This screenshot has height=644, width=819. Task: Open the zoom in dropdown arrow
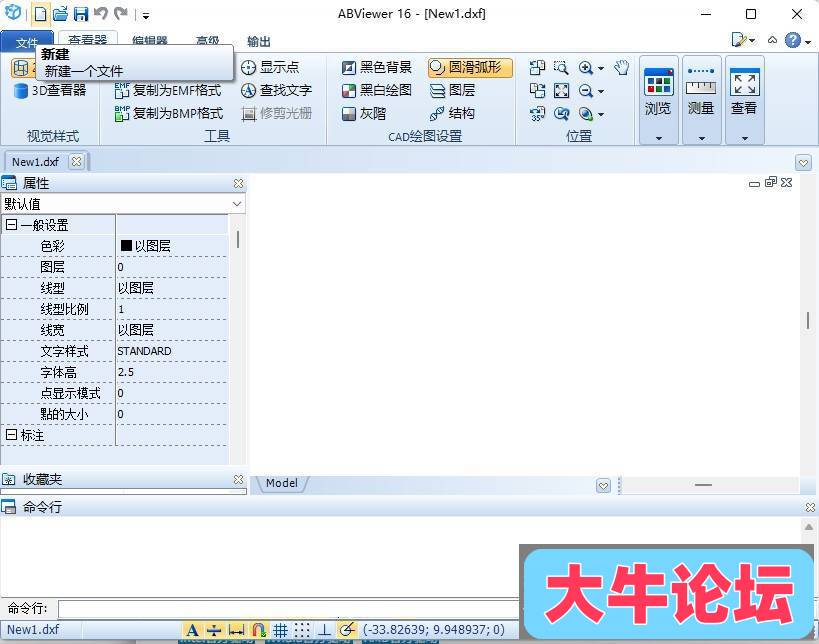click(x=601, y=68)
